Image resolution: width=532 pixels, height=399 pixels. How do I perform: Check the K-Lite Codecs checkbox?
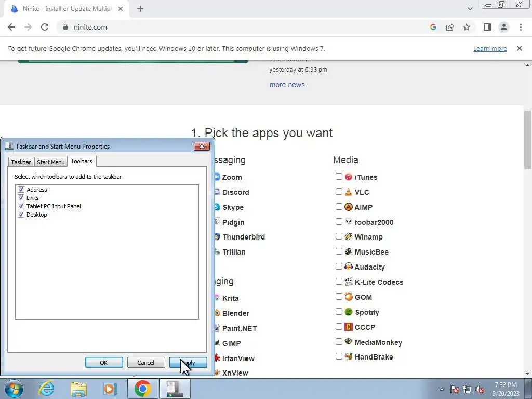(x=339, y=281)
